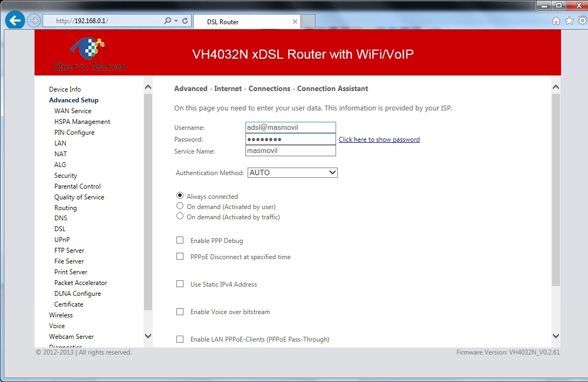Screen dimensions: 588x382
Task: Select On demand (Activated by traffic) option
Action: pyautogui.click(x=180, y=217)
